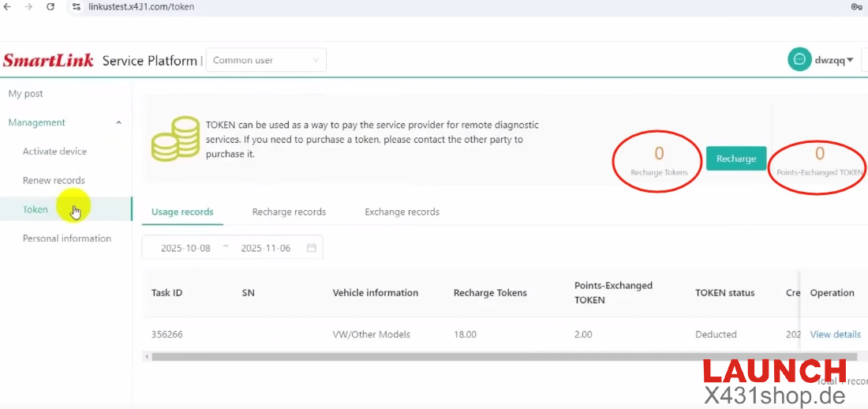Click the gold coins token icon
Image resolution: width=868 pixels, height=409 pixels.
175,140
